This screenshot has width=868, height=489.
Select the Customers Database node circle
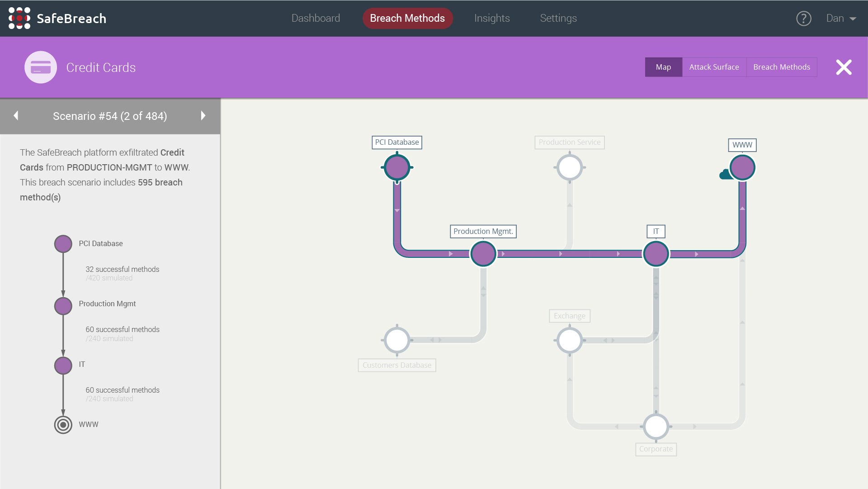point(397,340)
